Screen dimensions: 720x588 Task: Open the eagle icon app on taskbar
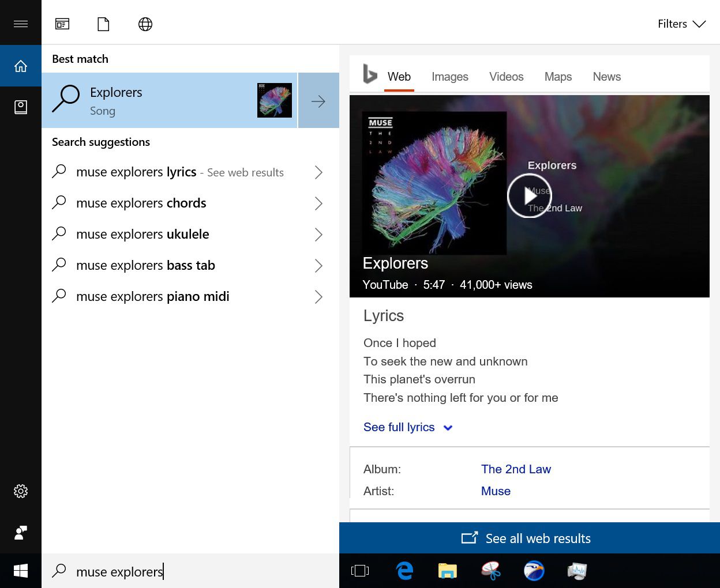click(534, 571)
